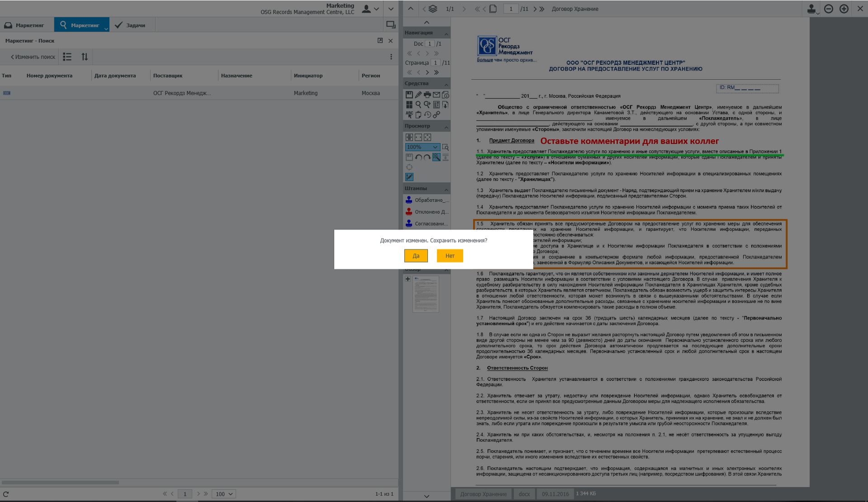Click the clipboard paste icon

tap(418, 115)
